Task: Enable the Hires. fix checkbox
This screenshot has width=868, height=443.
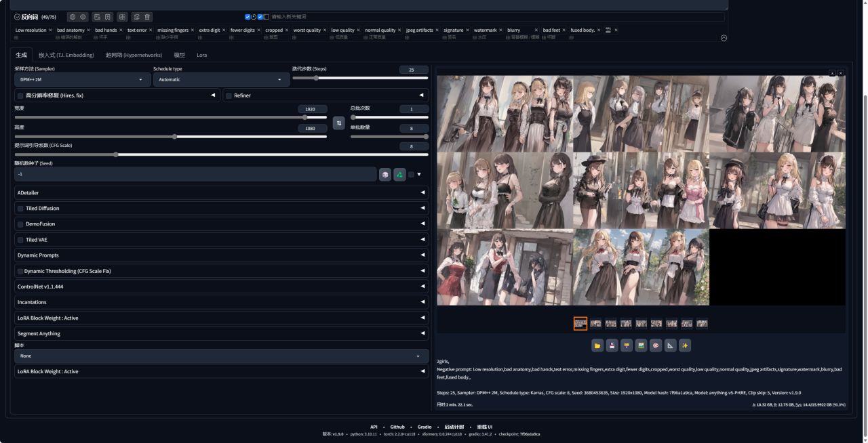Action: 20,96
